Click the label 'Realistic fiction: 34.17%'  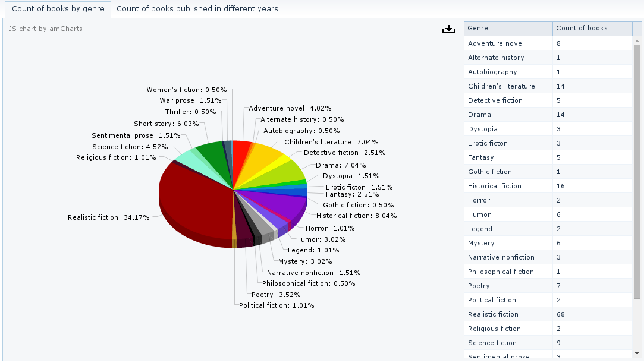(x=108, y=217)
